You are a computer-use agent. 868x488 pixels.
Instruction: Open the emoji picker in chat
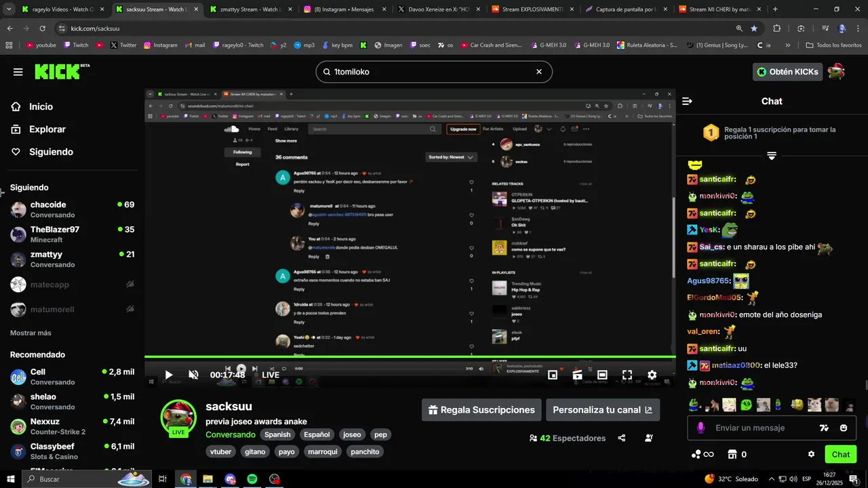coord(844,428)
